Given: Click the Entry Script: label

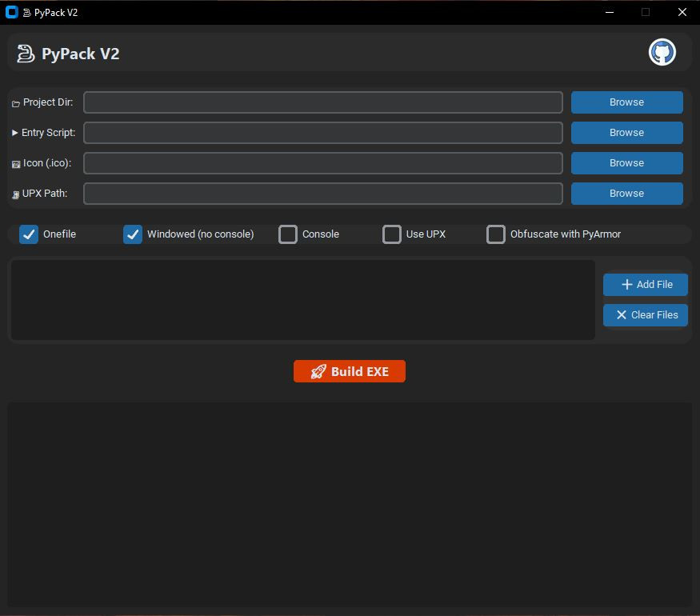Looking at the screenshot, I should 48,133.
